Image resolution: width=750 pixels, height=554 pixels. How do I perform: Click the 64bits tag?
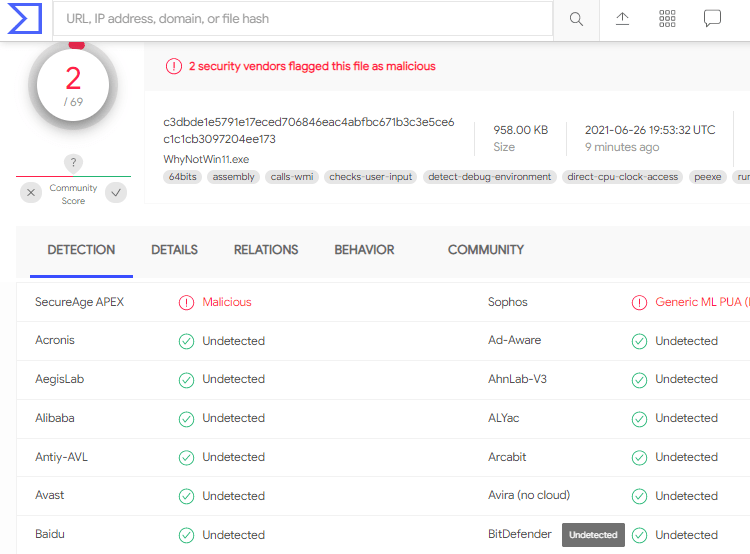coord(183,177)
